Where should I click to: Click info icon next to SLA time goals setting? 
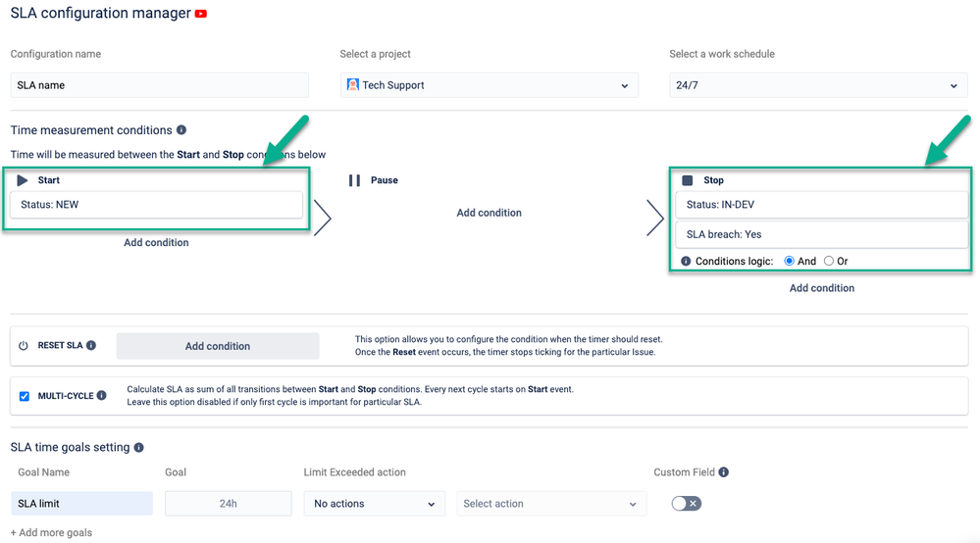138,448
